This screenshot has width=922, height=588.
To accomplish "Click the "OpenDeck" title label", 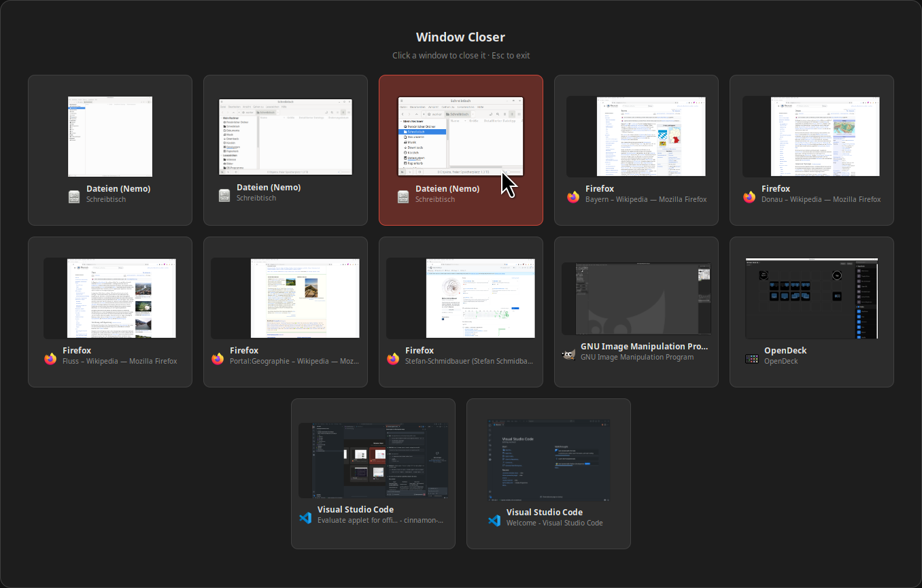I will coord(785,350).
